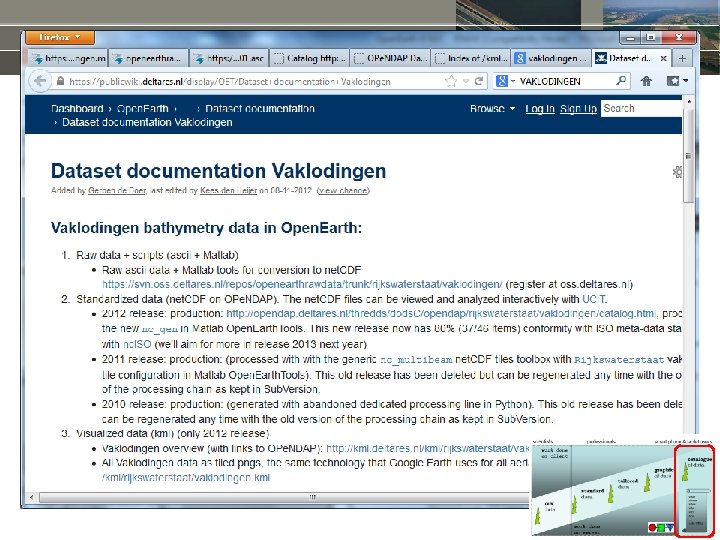This screenshot has height=540, width=720.
Task: Click the 'Vaklodingen bathymetry data in OpenEarth:' heading
Action: tap(207, 228)
